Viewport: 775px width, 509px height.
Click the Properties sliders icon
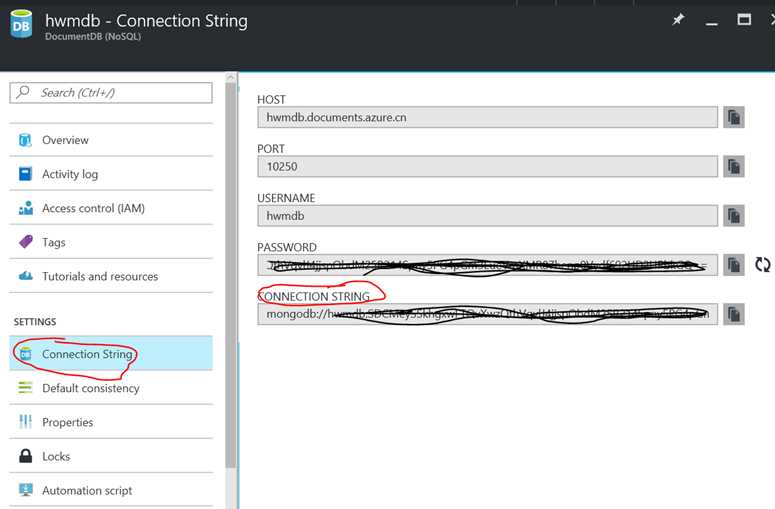(25, 422)
